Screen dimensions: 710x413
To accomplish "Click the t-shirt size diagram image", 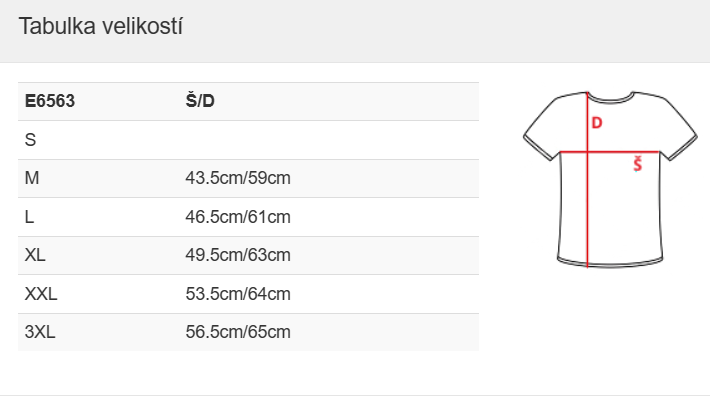I will tap(610, 179).
